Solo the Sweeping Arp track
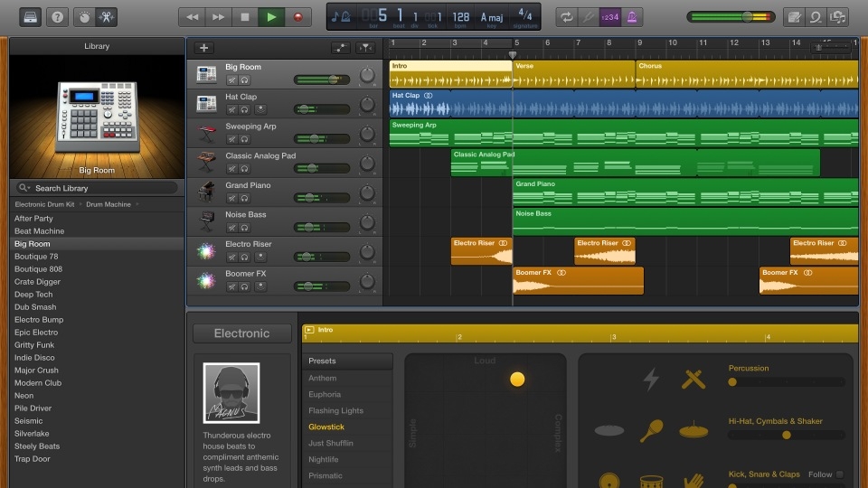This screenshot has width=868, height=488. 244,139
